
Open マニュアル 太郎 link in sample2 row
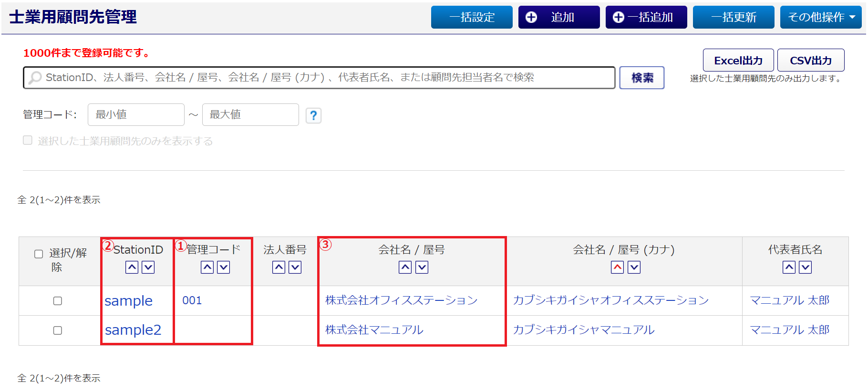click(790, 330)
